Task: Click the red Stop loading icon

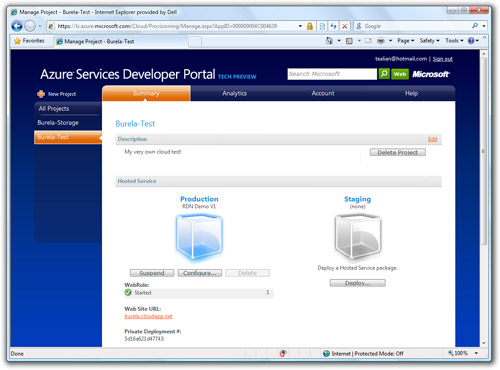Action: [345, 26]
